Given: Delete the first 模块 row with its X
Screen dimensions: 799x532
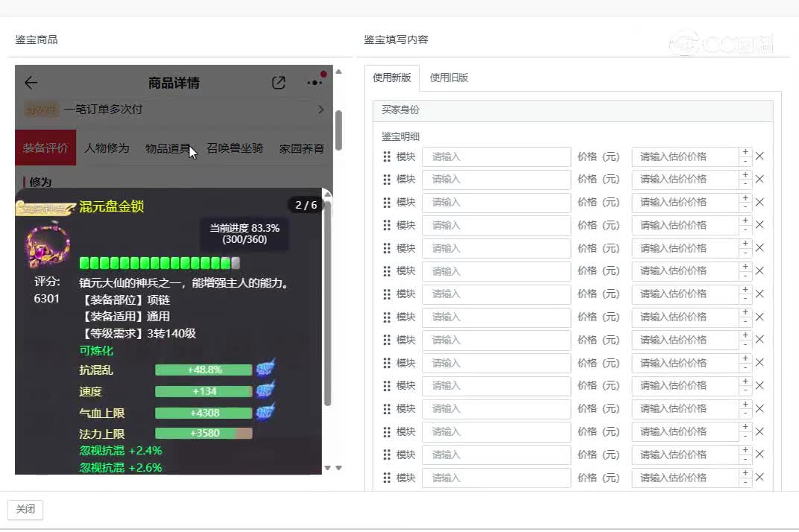Looking at the screenshot, I should point(759,156).
